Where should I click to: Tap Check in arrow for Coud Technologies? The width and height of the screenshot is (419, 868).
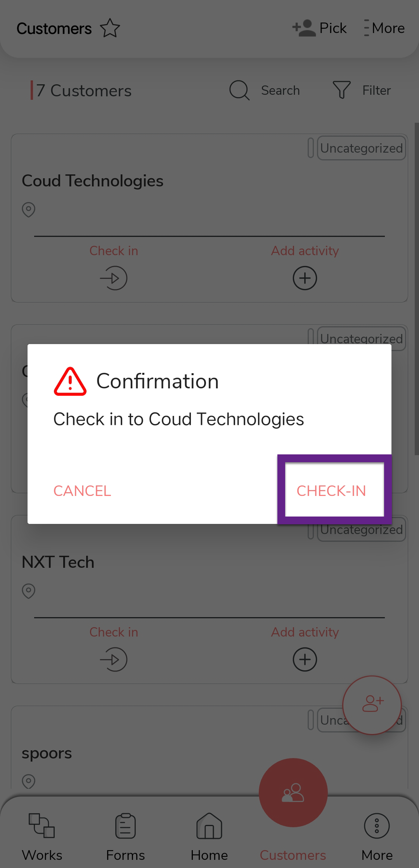(x=114, y=278)
